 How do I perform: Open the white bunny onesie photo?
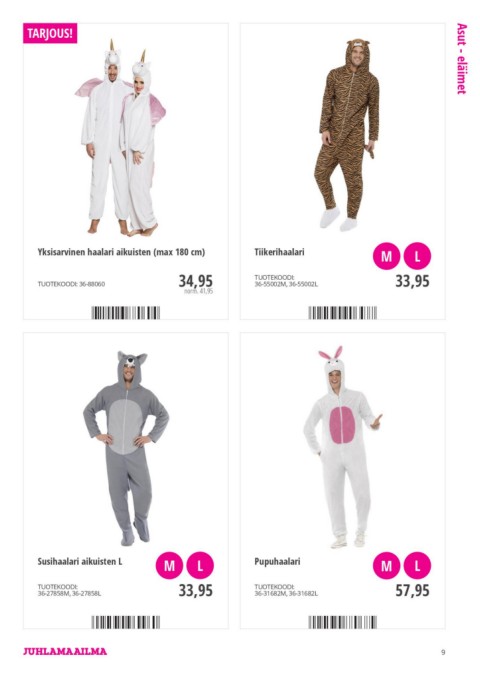click(343, 447)
